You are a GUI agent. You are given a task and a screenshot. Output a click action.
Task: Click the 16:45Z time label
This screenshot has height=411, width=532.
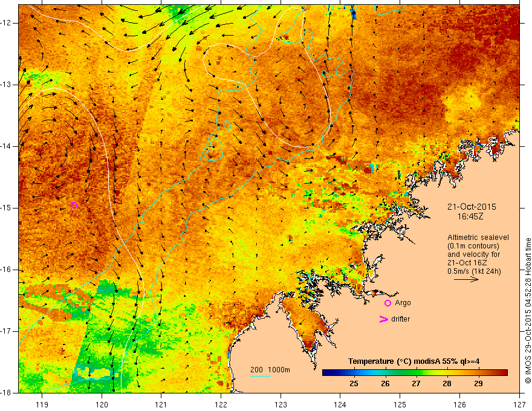(470, 216)
